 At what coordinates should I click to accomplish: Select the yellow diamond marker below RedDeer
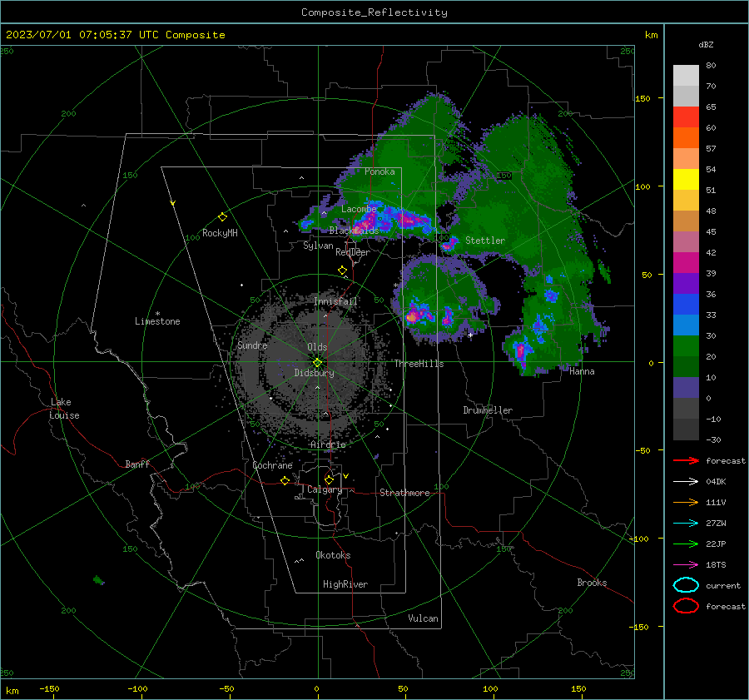pos(343,271)
